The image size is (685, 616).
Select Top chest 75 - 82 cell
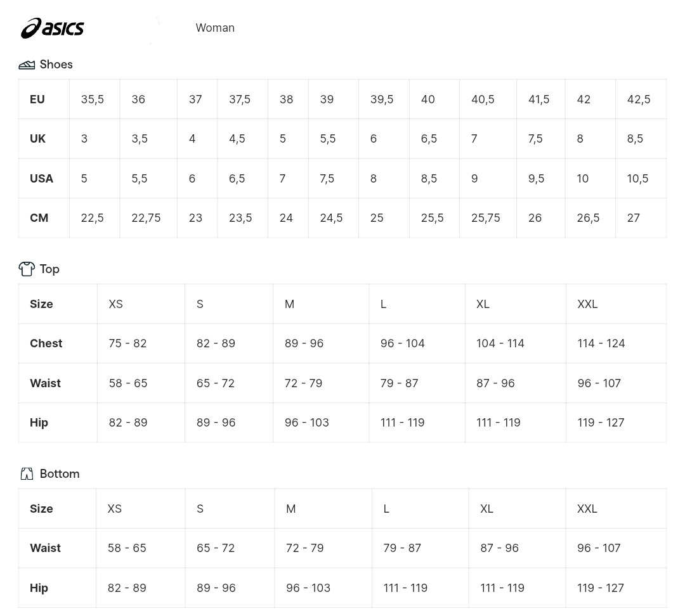(141, 343)
